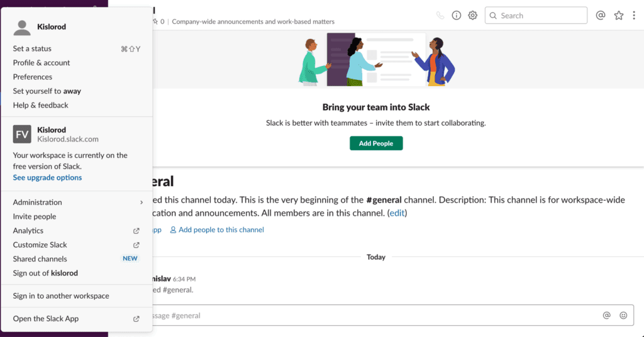Open channel settings gear icon
The image size is (644, 337).
(473, 16)
